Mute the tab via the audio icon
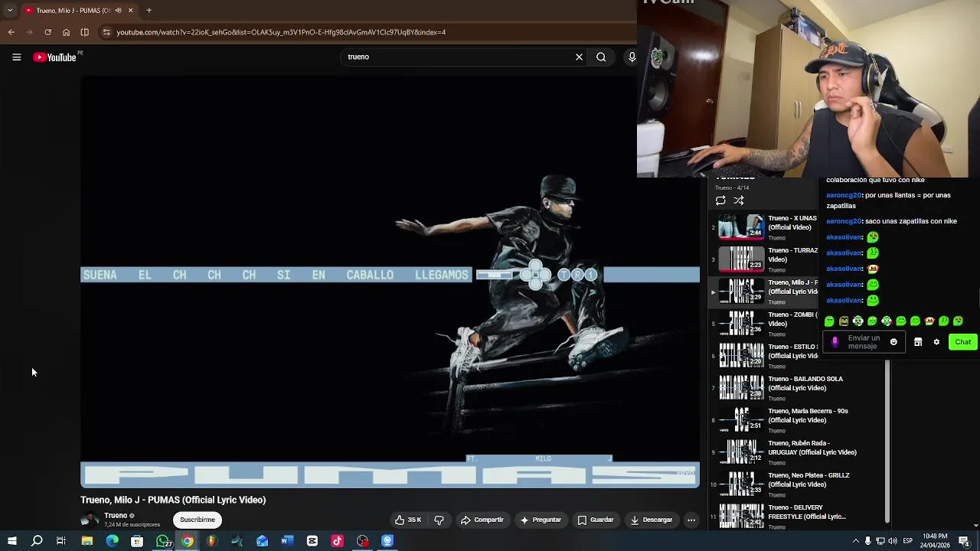This screenshot has height=551, width=980. [118, 11]
